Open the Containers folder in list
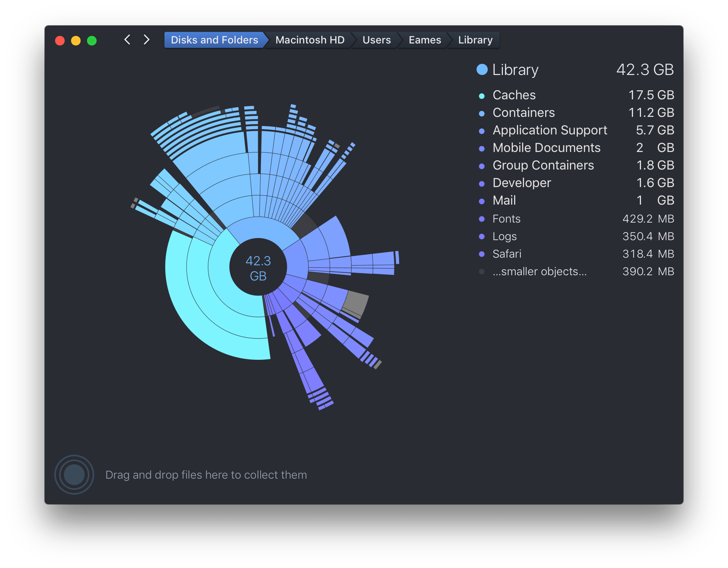 click(524, 113)
